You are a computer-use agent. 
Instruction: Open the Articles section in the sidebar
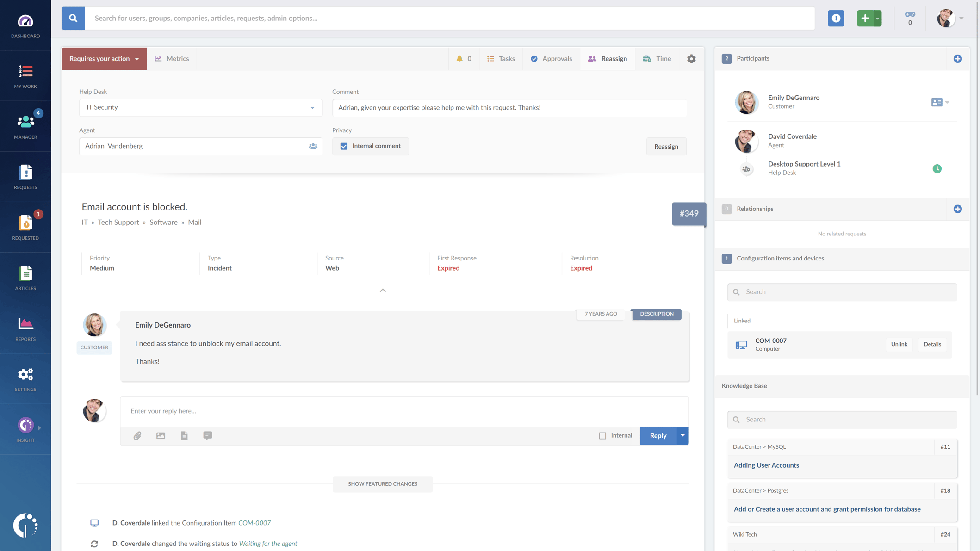[25, 278]
